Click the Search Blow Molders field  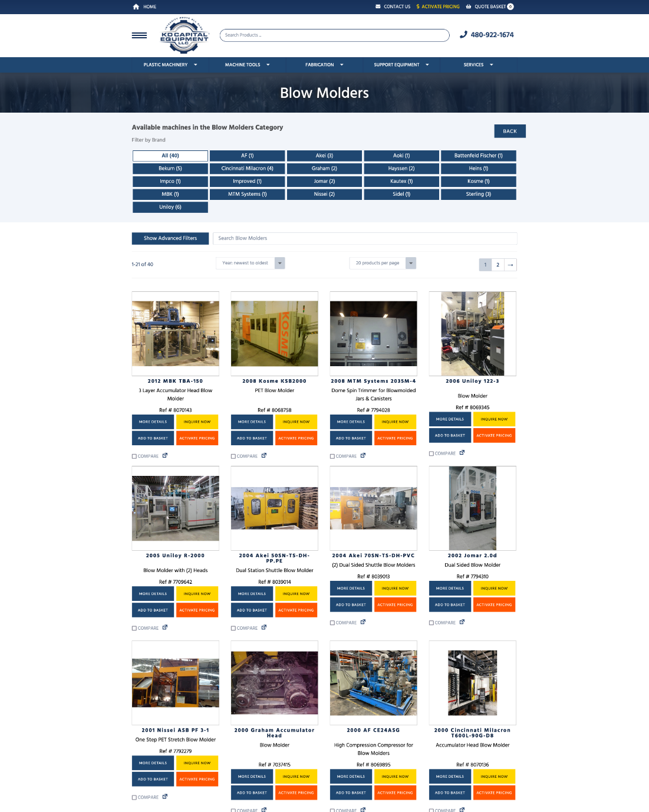point(365,238)
